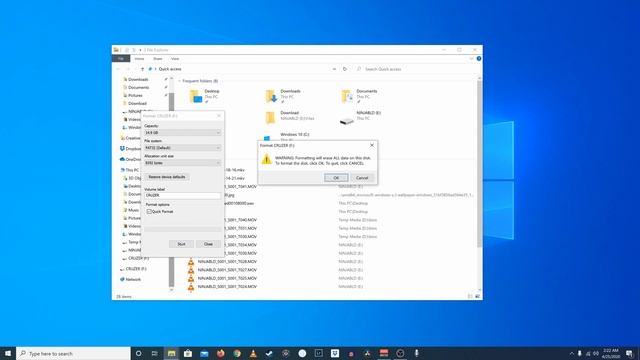Screen dimensions: 640x360
Task: Select Network in the navigation pane
Action: 131,279
